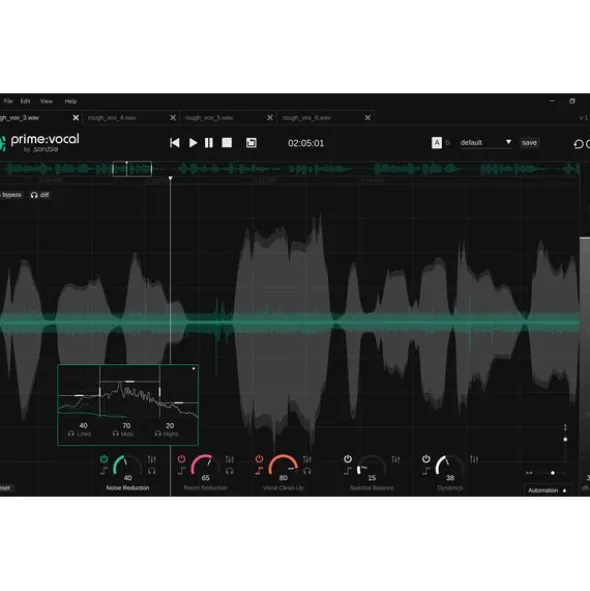Click the horizontal zoom slider handle

tap(553, 473)
